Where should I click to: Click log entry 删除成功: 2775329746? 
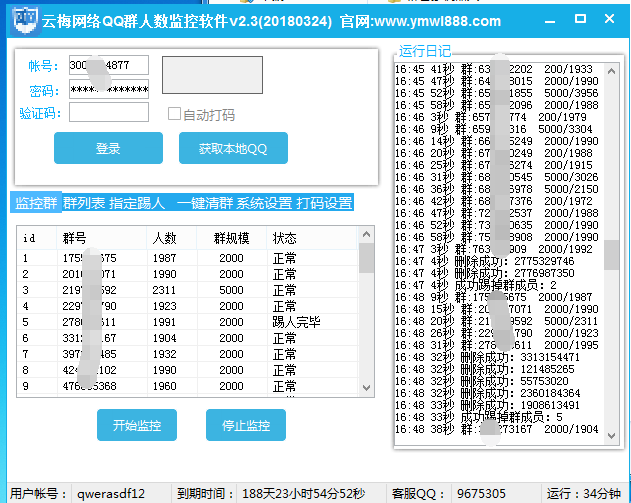coord(485,261)
